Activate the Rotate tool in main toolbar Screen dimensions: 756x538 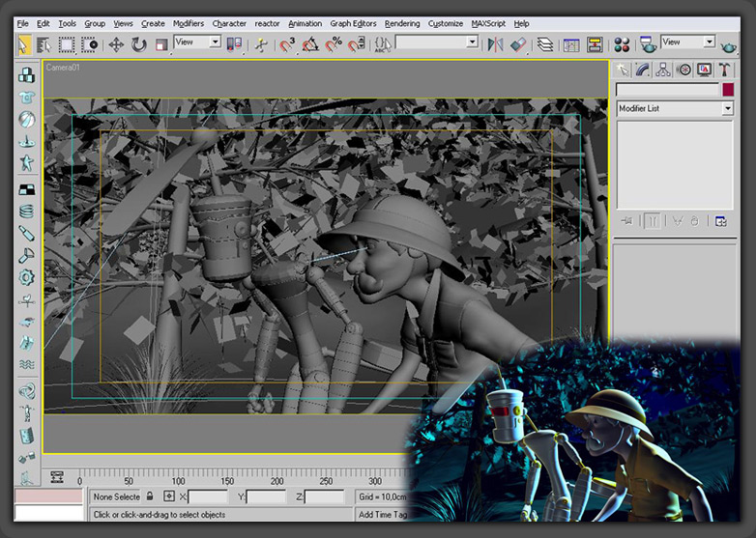tap(139, 43)
